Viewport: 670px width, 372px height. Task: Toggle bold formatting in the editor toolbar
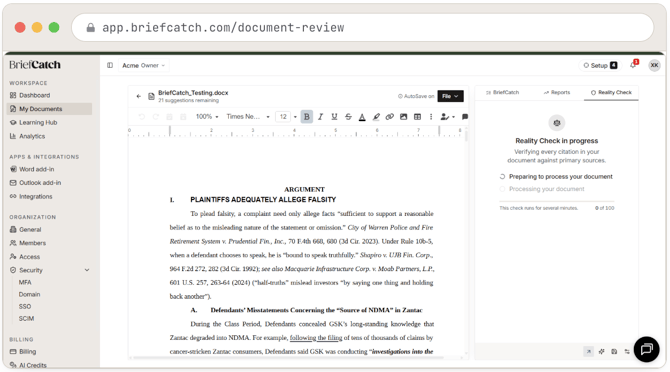point(306,117)
